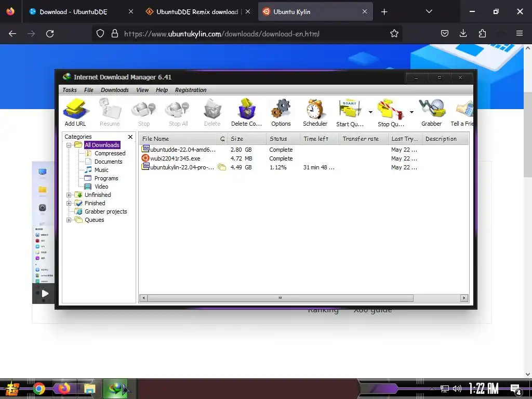Open the Grabber tool
This screenshot has width=532, height=399.
coord(432,112)
